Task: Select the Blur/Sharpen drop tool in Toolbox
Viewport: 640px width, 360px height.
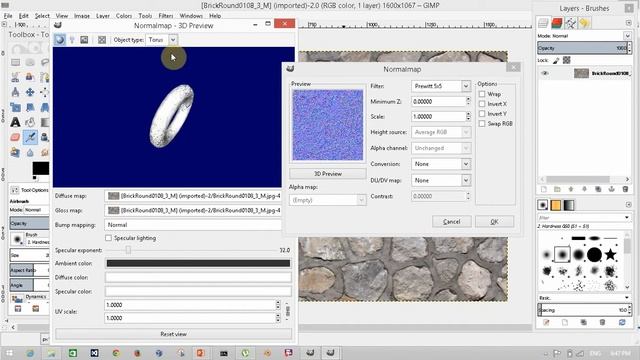Action: pos(30,152)
